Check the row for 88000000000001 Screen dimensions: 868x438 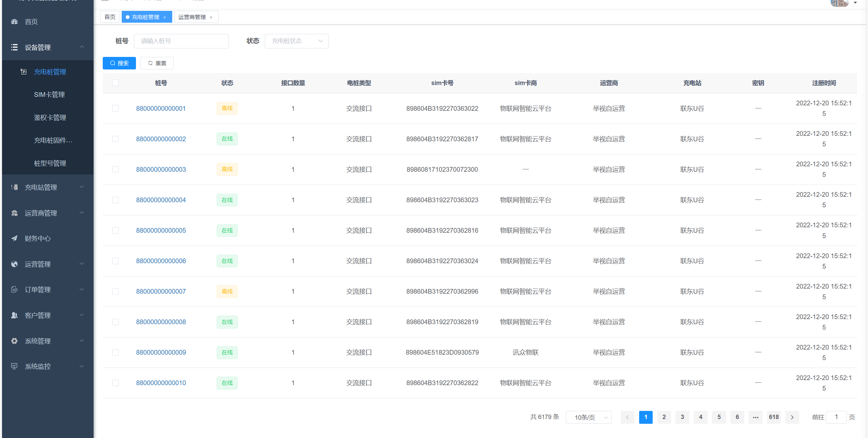pos(116,108)
